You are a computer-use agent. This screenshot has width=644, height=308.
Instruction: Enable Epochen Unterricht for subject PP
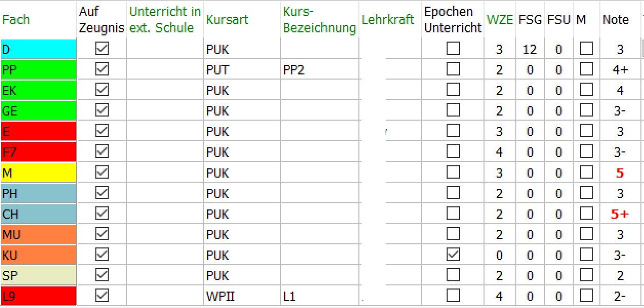[x=453, y=69]
